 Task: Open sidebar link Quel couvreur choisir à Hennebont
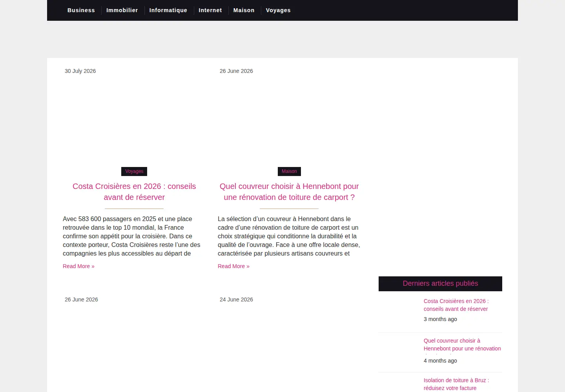tap(462, 345)
